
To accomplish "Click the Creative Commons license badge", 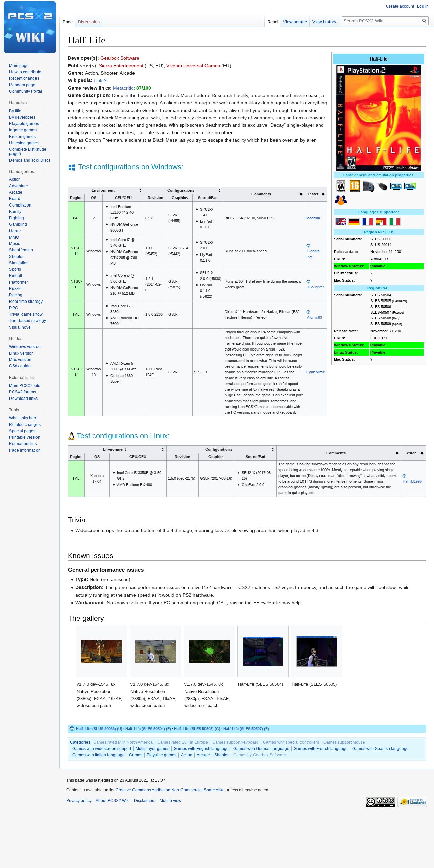I will 380,802.
